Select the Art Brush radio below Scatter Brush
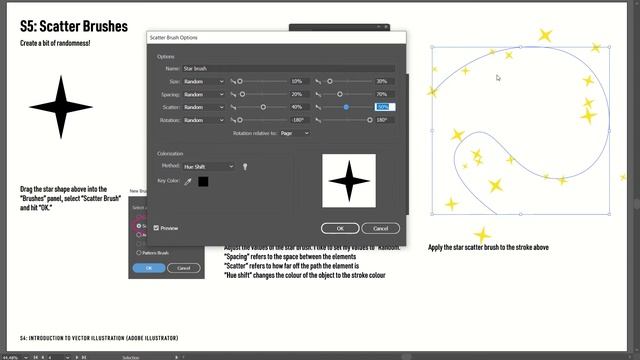The height and width of the screenshot is (360, 640). point(139,235)
